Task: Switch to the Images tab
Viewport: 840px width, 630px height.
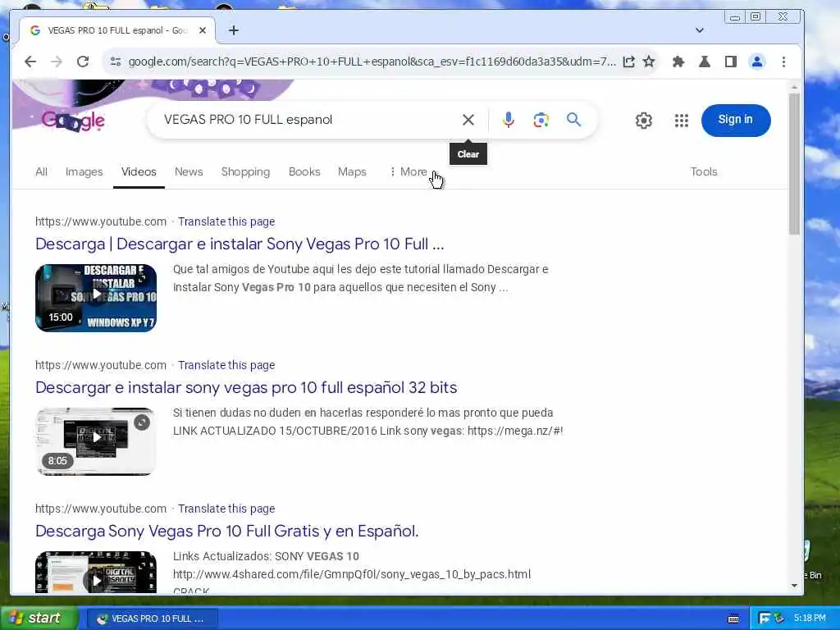Action: click(x=84, y=172)
